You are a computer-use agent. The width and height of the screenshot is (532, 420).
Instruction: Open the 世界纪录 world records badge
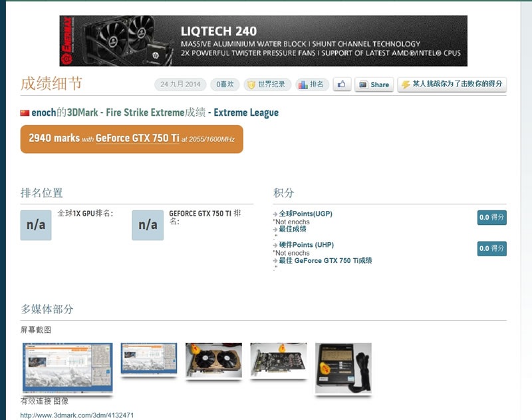267,85
